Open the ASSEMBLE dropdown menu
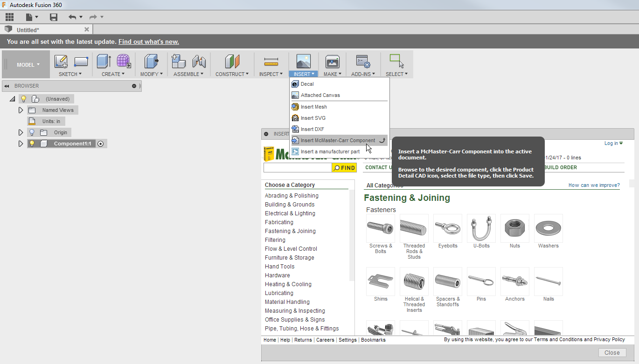This screenshot has width=639, height=364. (x=188, y=74)
